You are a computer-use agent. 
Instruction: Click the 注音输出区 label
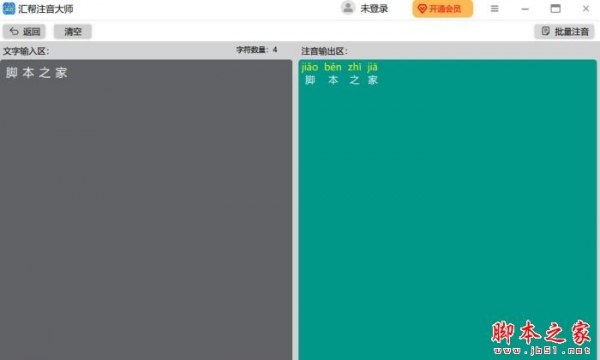click(x=324, y=51)
